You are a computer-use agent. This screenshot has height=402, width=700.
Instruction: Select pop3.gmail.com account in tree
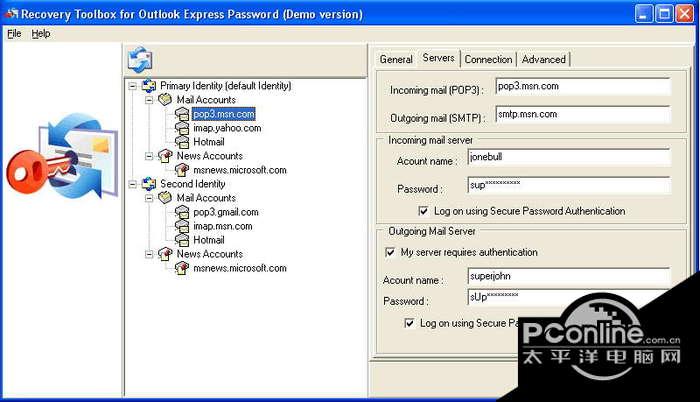point(226,212)
